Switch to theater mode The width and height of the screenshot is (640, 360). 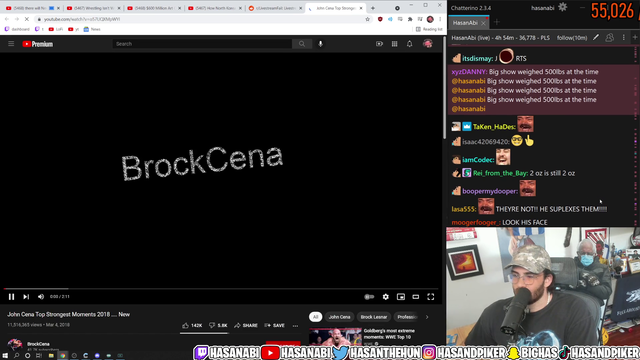416,297
